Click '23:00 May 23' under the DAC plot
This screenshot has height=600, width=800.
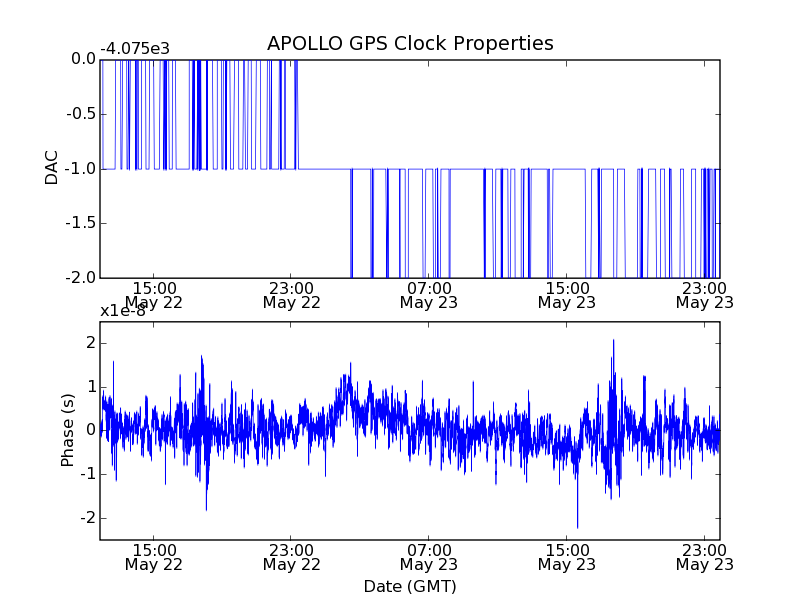(x=705, y=296)
